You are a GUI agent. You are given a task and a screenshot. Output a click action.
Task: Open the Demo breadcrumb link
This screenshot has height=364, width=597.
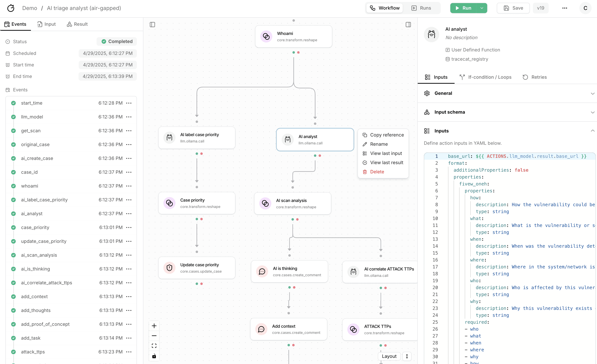tap(30, 8)
